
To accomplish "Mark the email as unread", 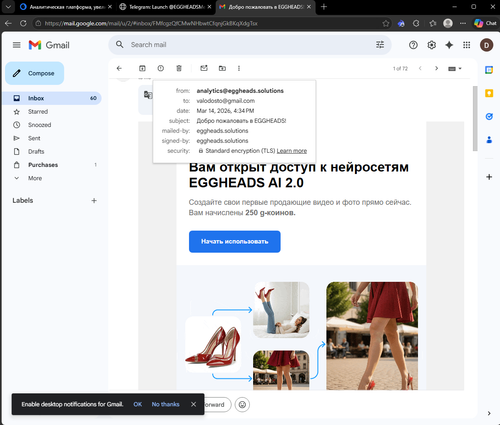I will point(204,68).
